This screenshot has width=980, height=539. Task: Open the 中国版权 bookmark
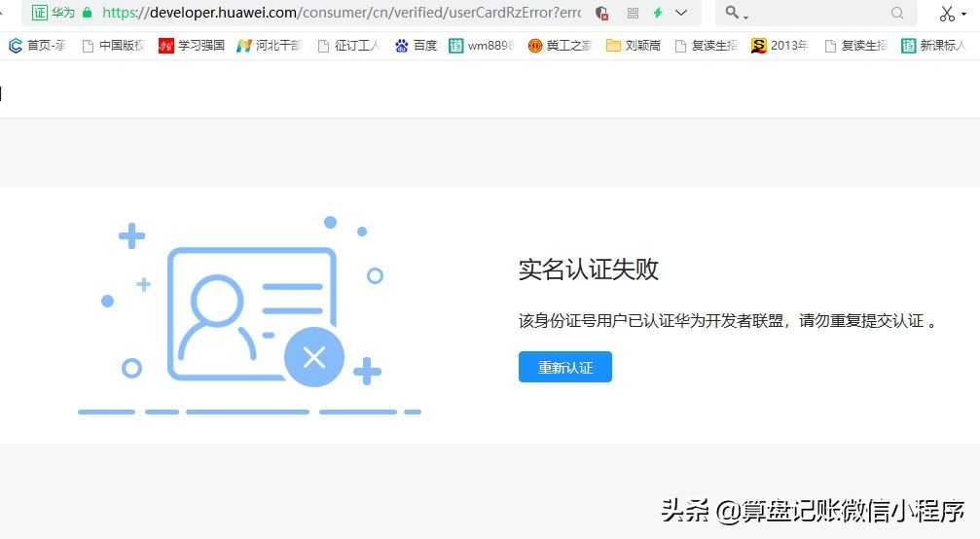(x=113, y=46)
